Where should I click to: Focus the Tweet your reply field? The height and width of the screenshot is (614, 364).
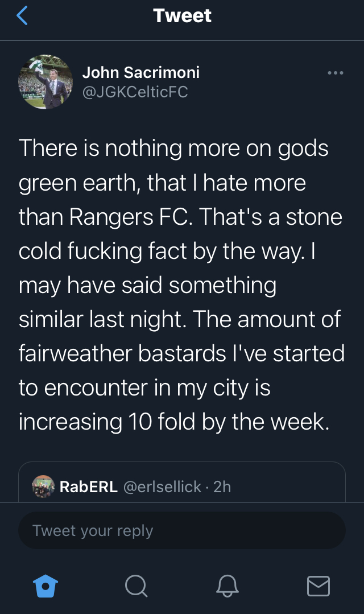click(182, 530)
